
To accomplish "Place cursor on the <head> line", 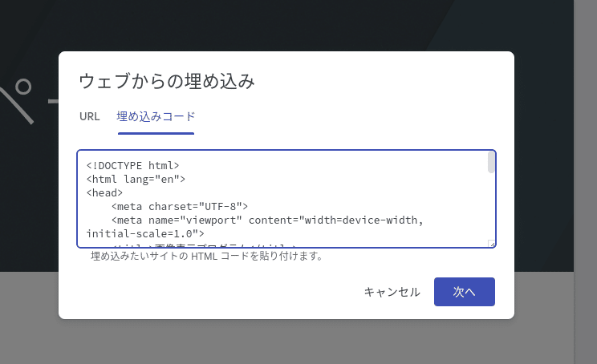I will pyautogui.click(x=104, y=193).
